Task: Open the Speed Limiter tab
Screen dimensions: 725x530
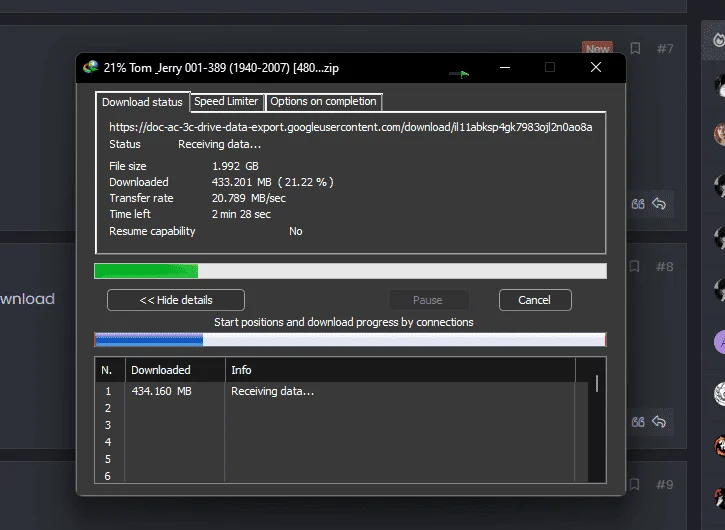Action: pos(226,101)
